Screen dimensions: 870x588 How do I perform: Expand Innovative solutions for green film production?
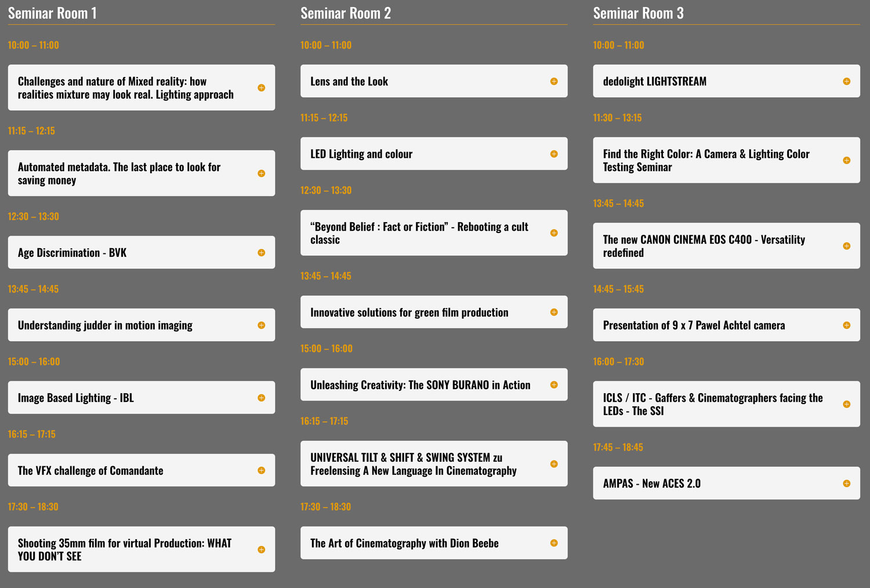[434, 312]
